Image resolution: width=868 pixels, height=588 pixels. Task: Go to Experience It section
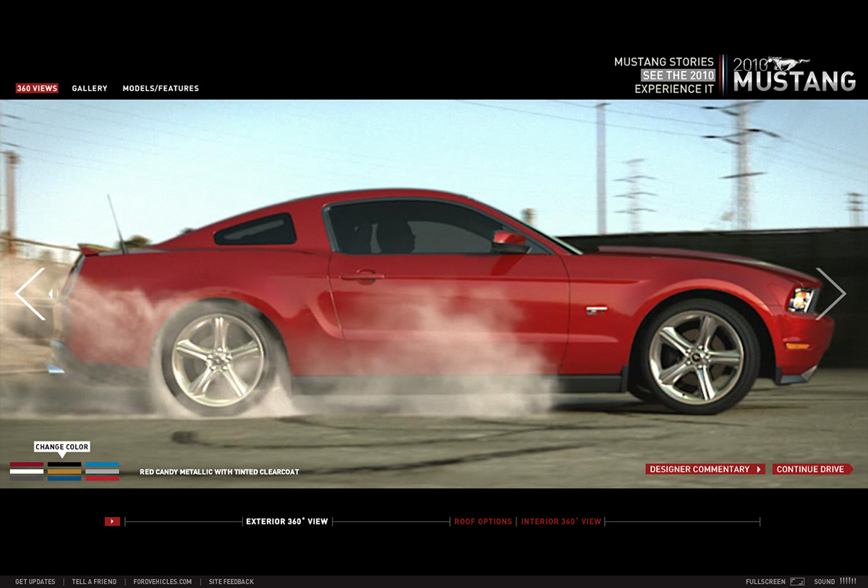click(x=674, y=89)
